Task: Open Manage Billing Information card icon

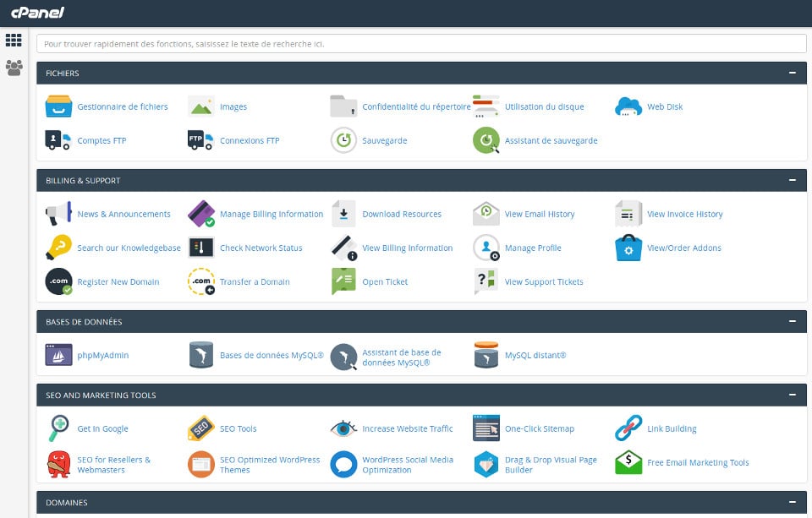Action: (x=201, y=214)
